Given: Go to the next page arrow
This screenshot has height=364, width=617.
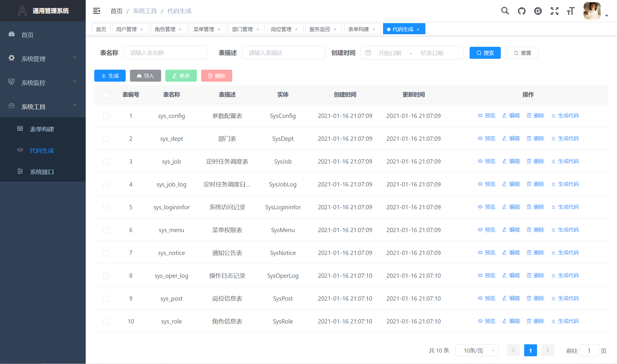Looking at the screenshot, I should pos(548,350).
